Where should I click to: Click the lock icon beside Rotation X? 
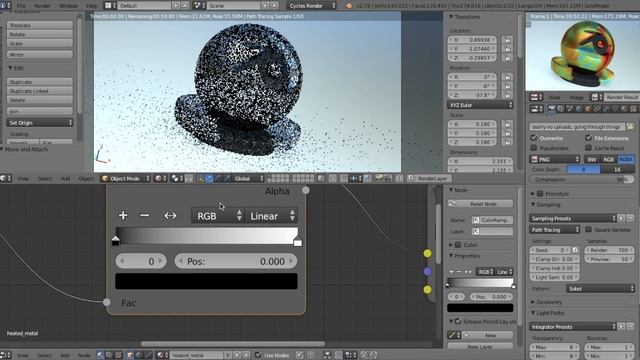coord(507,77)
